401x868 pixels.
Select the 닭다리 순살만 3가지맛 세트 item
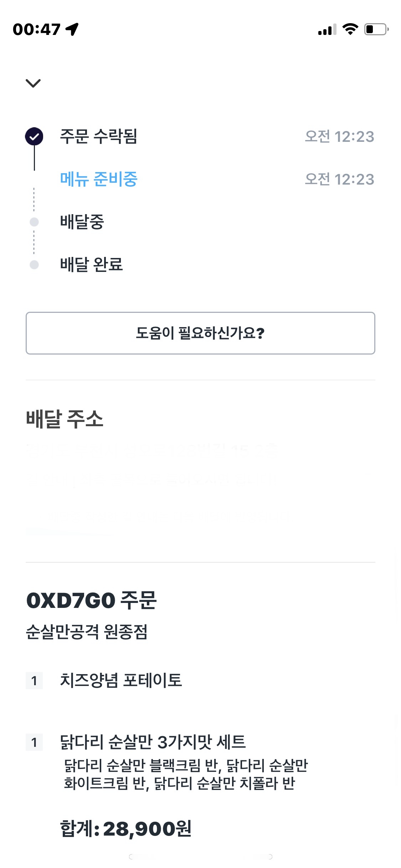coord(153,742)
